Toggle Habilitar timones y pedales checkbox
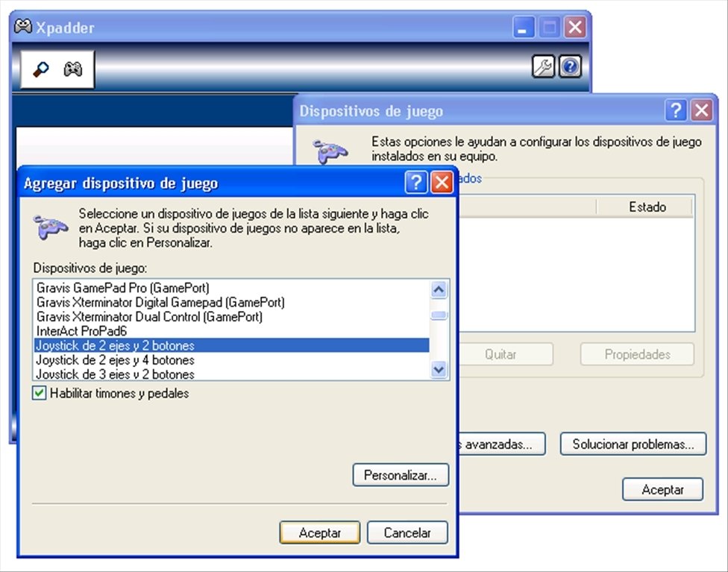 pyautogui.click(x=39, y=393)
